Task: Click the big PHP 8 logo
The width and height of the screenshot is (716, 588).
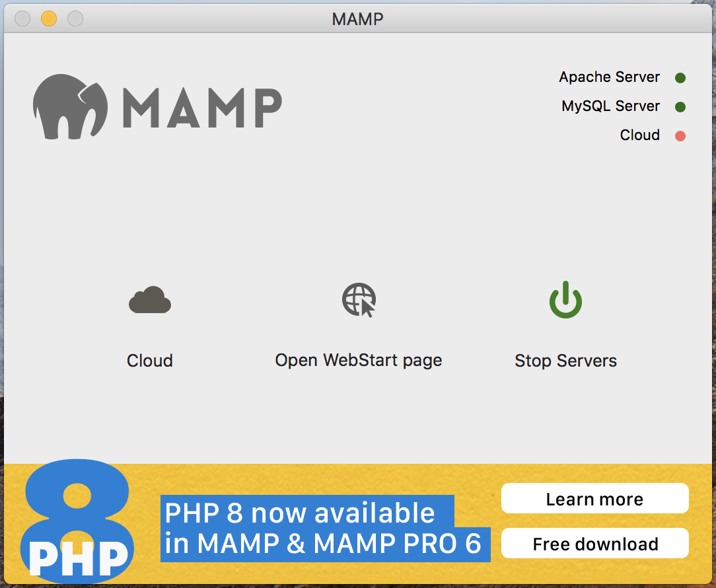Action: coord(77,521)
